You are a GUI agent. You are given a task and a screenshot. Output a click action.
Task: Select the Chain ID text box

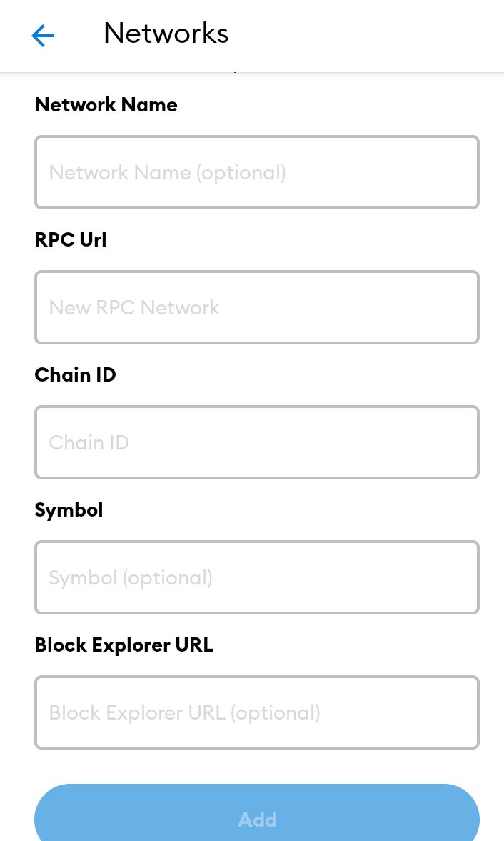[x=257, y=442]
